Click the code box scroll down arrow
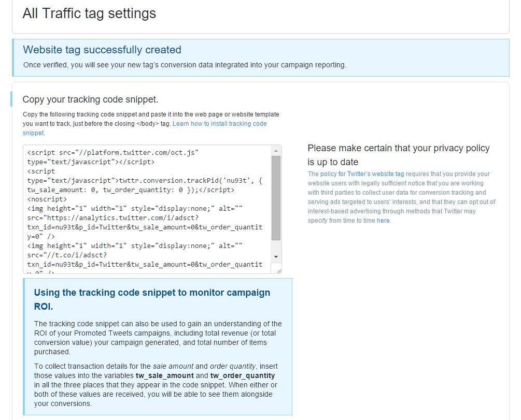 pos(276,257)
